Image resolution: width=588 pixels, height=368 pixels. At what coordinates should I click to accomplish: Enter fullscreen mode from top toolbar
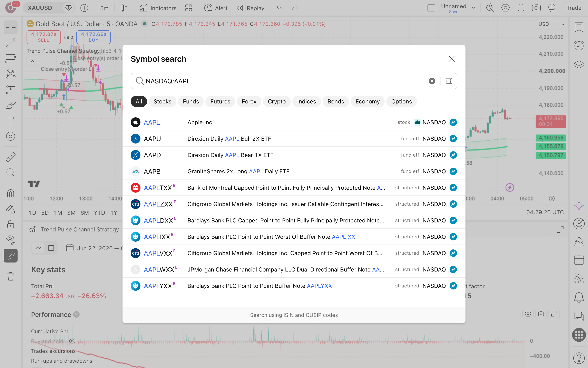521,8
